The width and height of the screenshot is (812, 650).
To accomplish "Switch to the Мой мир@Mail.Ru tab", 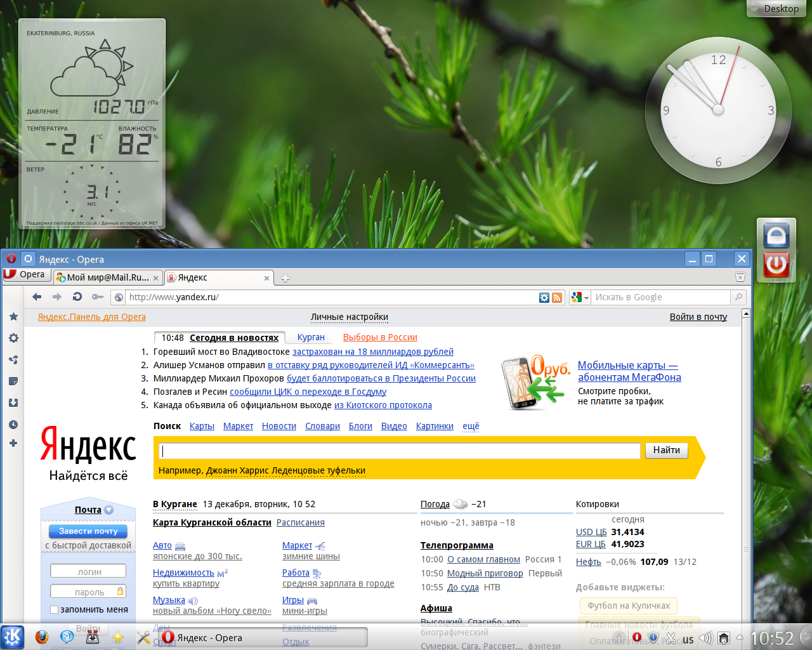I will tap(107, 277).
